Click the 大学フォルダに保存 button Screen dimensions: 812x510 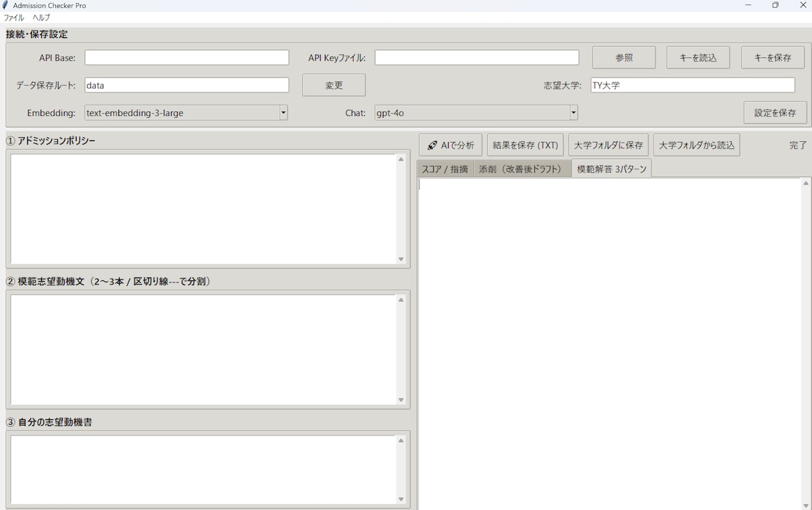[608, 145]
